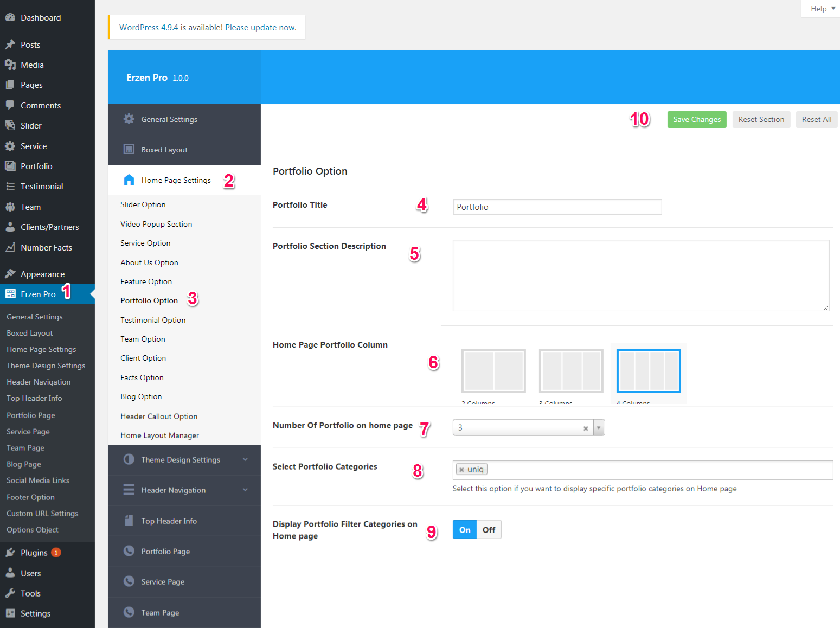Click the Tools wrench icon
Image resolution: width=840 pixels, height=628 pixels.
(10, 593)
